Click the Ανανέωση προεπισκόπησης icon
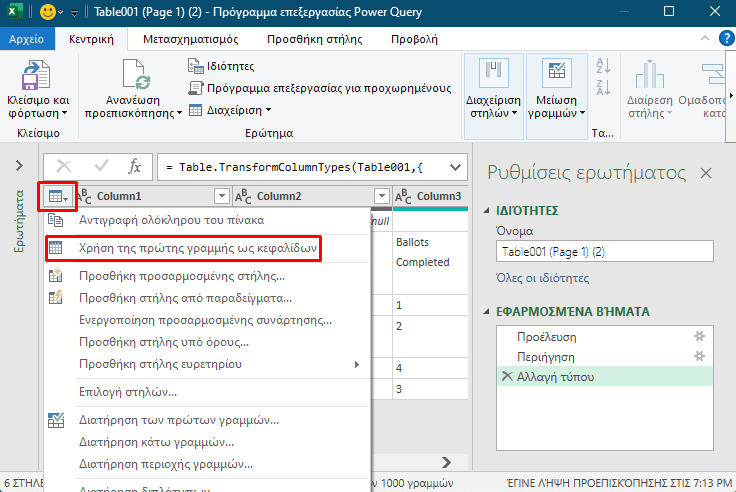Viewport: 736px width, 492px height. [x=137, y=74]
